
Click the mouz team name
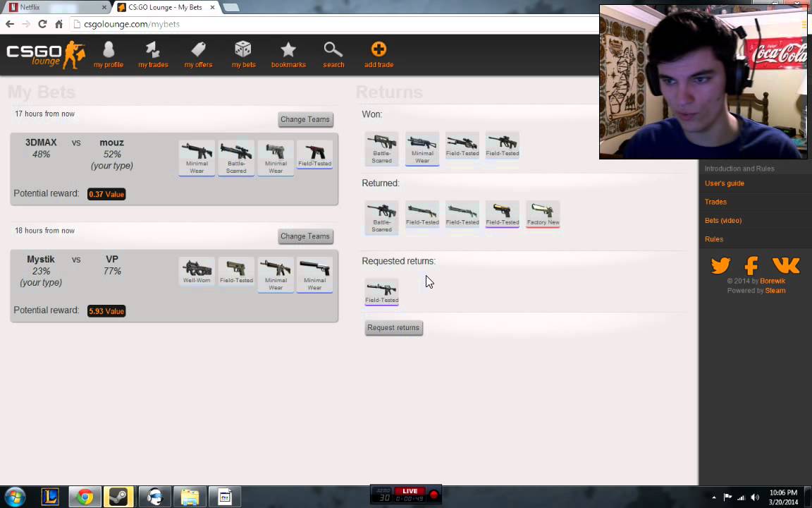coord(112,143)
